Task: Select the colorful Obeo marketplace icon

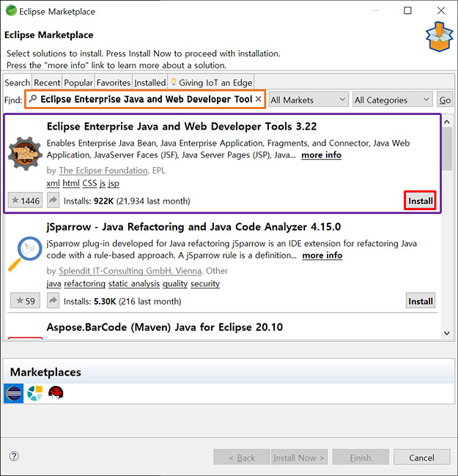Action: tap(35, 393)
